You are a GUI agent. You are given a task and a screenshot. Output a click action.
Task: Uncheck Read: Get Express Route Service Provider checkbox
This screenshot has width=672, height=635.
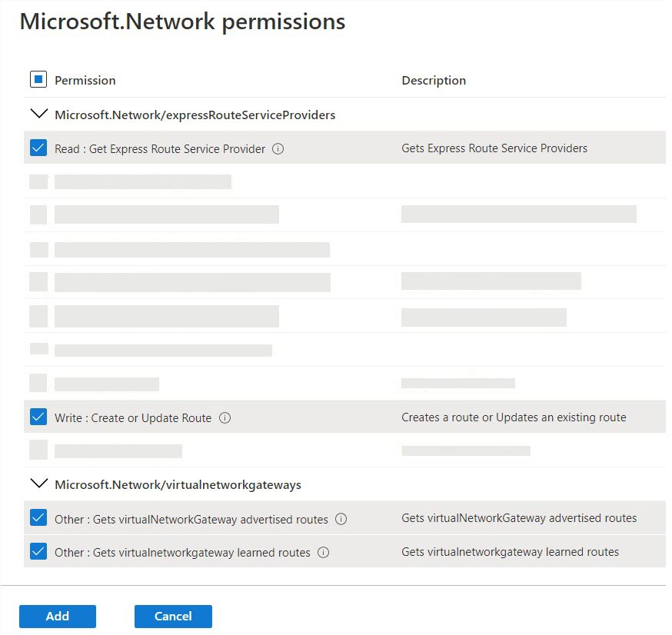38,148
